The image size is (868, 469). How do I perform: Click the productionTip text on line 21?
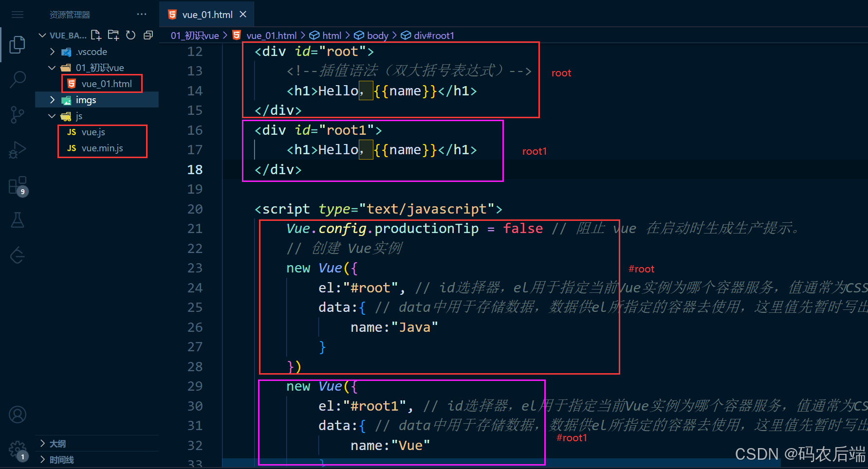[x=426, y=229]
